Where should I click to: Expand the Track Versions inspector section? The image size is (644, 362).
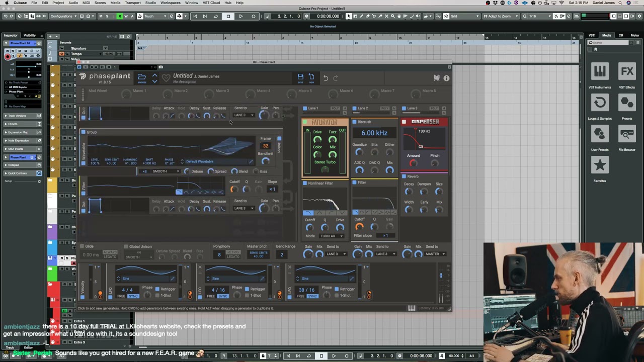pyautogui.click(x=23, y=116)
